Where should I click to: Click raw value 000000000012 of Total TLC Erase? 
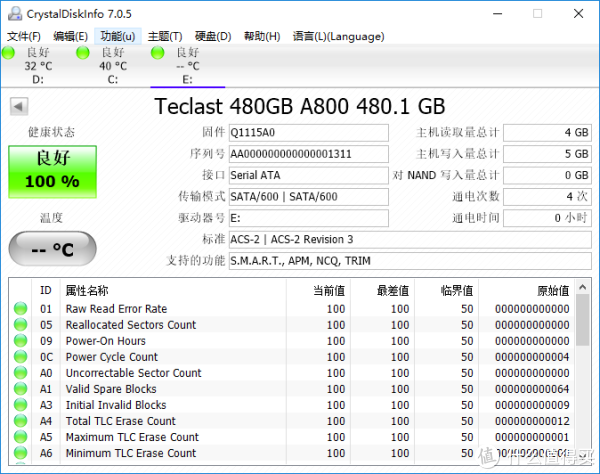pos(532,421)
